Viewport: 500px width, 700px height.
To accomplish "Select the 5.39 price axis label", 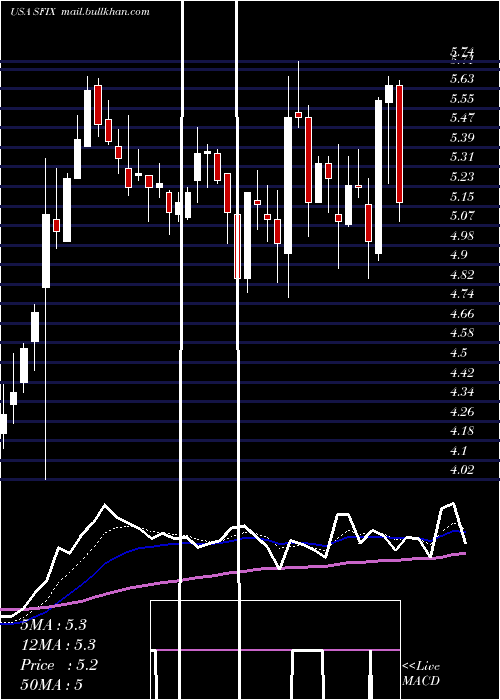I will point(462,138).
